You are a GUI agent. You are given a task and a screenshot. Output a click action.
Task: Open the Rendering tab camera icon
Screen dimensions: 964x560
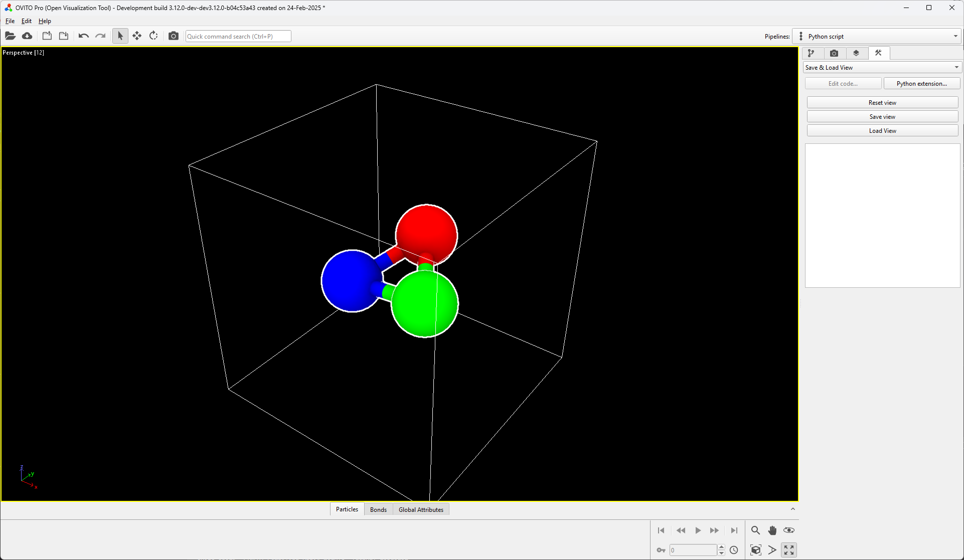pos(834,53)
